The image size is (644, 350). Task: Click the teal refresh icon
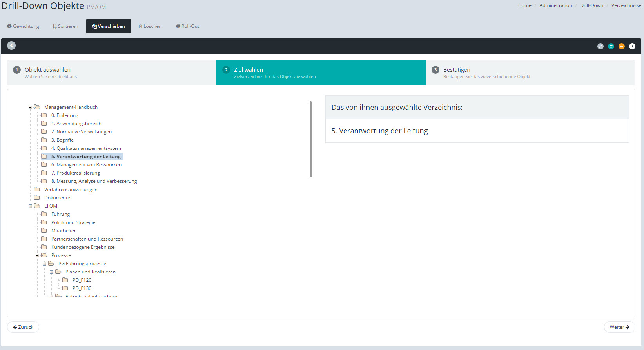(611, 46)
